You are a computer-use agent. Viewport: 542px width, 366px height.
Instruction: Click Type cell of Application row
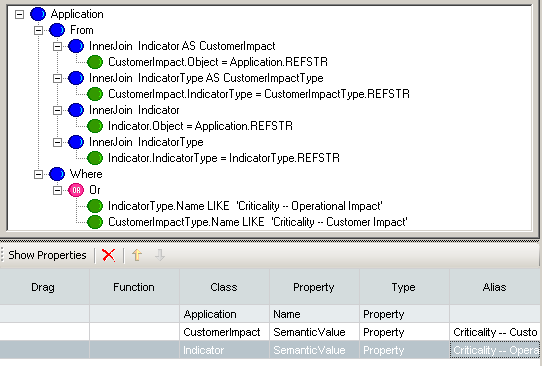click(x=404, y=314)
